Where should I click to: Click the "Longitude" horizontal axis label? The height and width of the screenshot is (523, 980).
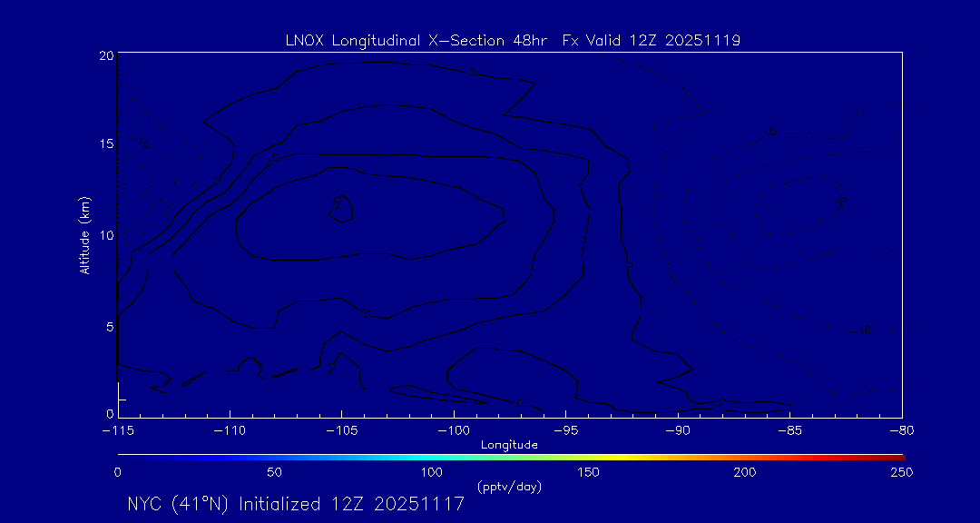pyautogui.click(x=509, y=445)
